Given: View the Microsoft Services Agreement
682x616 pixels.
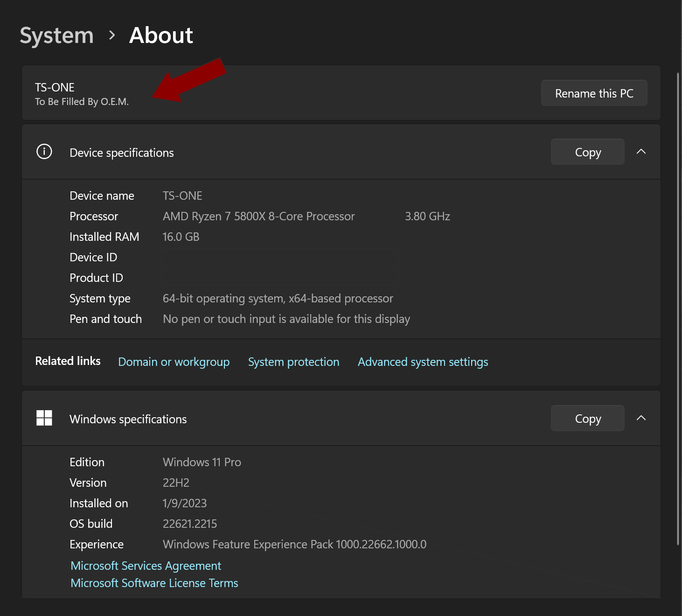Looking at the screenshot, I should (x=146, y=566).
